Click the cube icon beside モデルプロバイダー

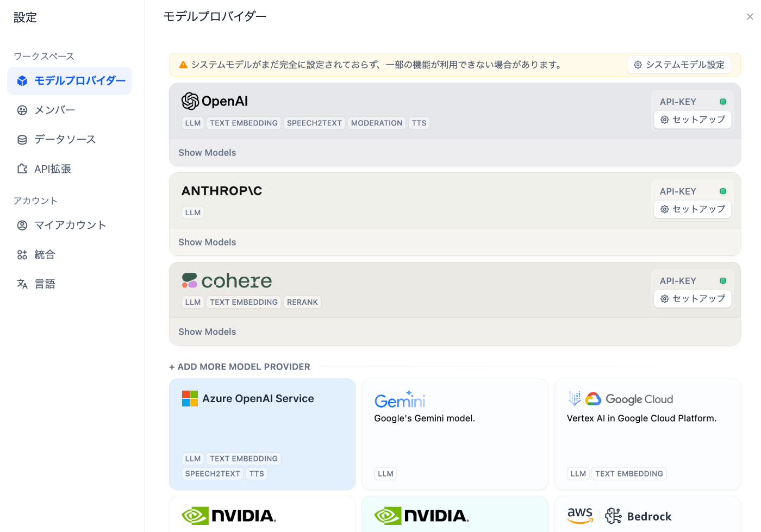pos(22,81)
